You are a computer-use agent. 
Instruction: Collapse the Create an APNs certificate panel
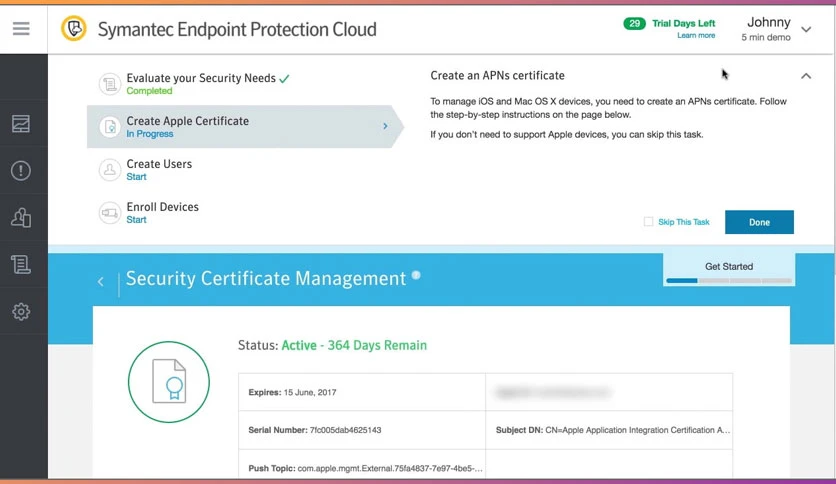click(x=806, y=76)
